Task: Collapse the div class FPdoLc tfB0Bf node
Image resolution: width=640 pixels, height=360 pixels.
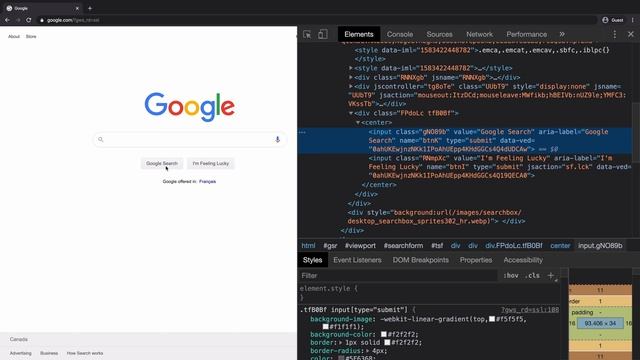Action: coord(351,113)
